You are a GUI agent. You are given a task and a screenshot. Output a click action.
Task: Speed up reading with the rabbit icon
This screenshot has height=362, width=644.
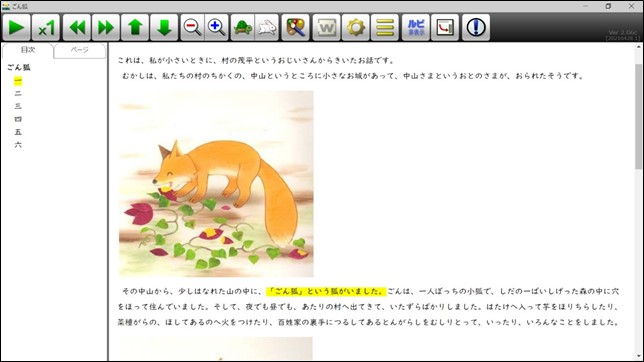267,28
